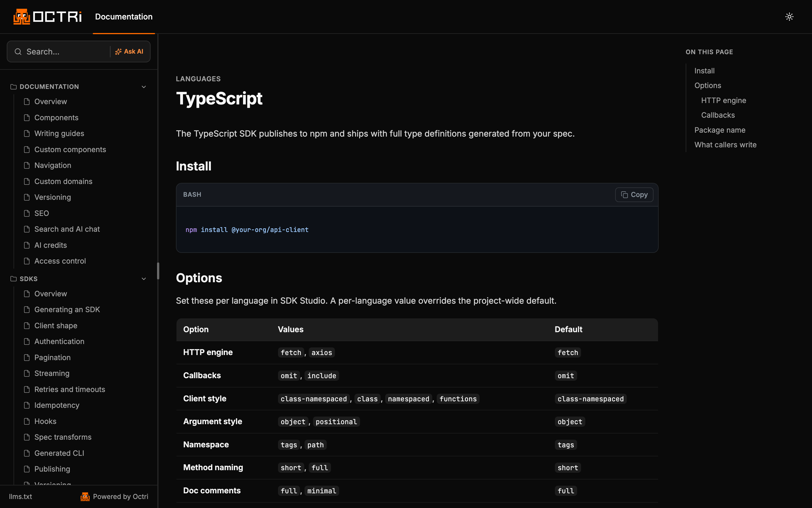812x508 pixels.
Task: Click page icon beside SEO
Action: (x=27, y=213)
